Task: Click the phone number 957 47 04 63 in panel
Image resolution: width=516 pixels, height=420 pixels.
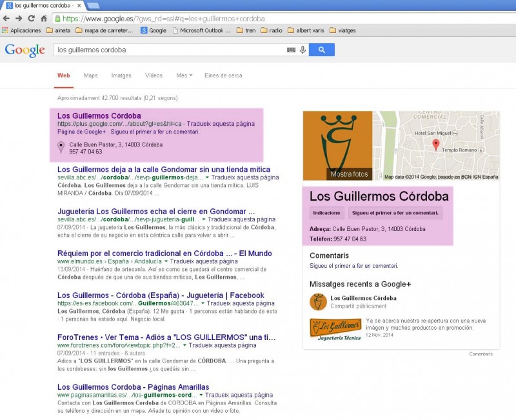Action: pyautogui.click(x=350, y=239)
